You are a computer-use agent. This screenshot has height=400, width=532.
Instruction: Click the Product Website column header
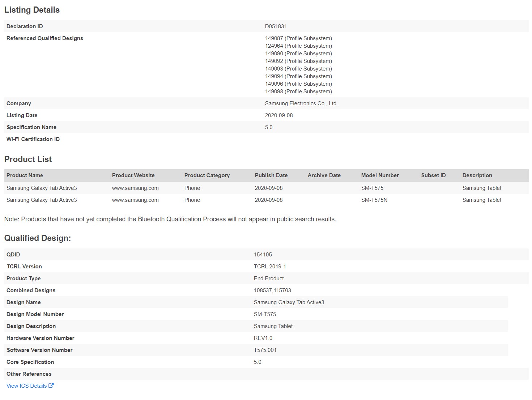click(x=133, y=175)
